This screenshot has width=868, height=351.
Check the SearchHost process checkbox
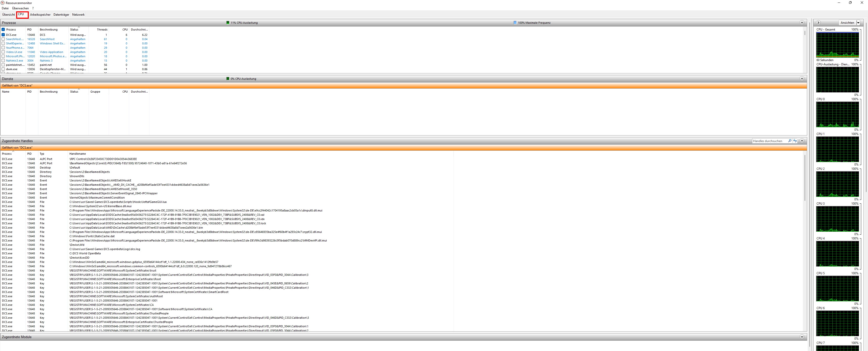tap(3, 39)
